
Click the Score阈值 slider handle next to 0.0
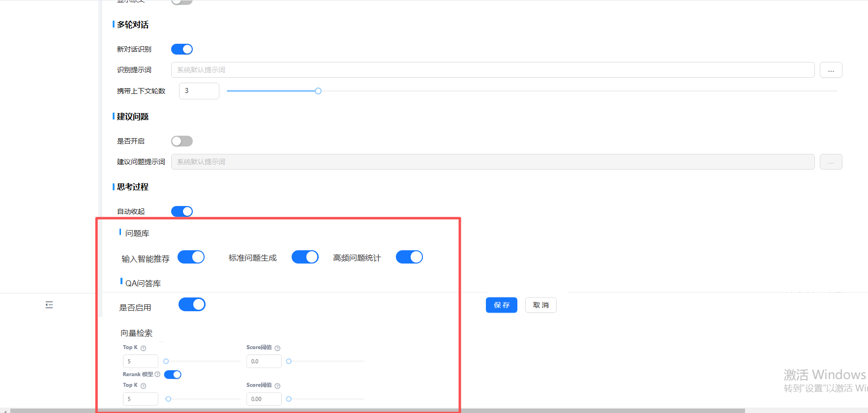click(289, 361)
